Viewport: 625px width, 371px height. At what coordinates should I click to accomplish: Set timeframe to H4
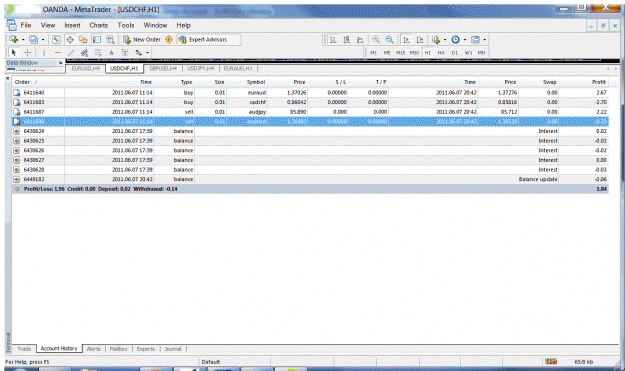pyautogui.click(x=441, y=53)
